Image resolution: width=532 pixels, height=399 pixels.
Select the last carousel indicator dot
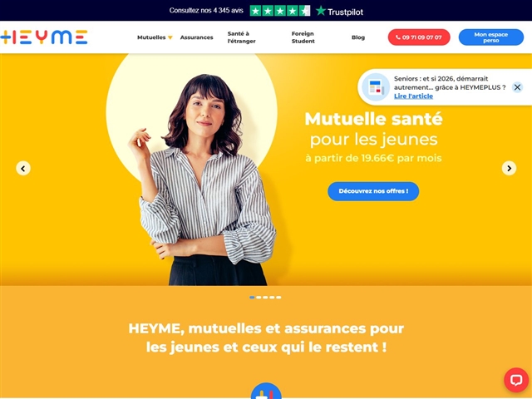click(278, 298)
